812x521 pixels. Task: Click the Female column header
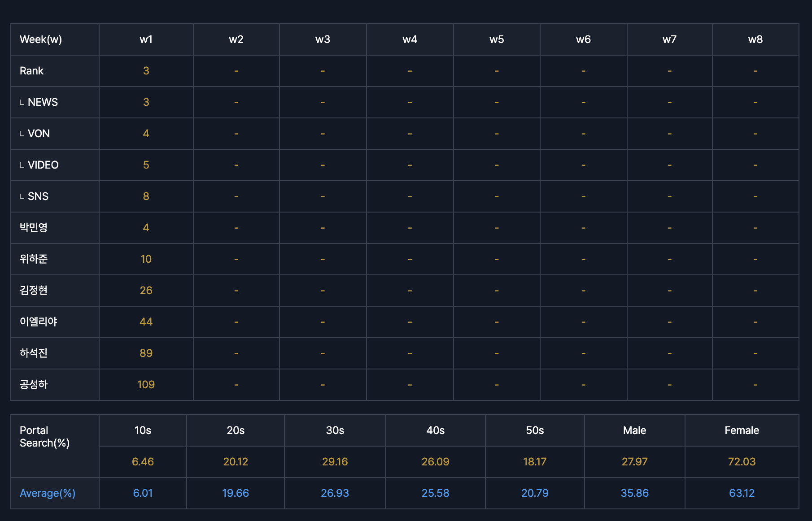tap(742, 430)
